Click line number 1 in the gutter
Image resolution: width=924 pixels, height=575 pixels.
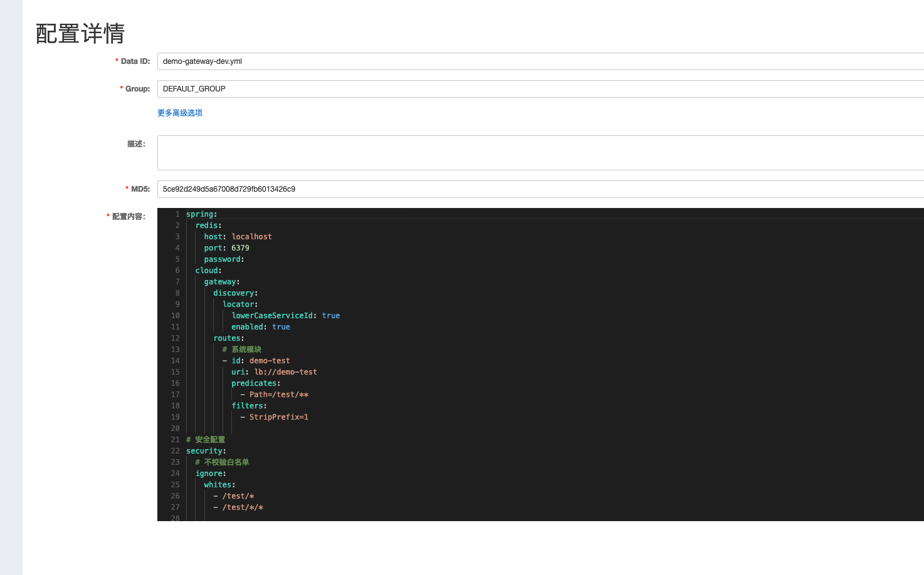[x=177, y=214]
